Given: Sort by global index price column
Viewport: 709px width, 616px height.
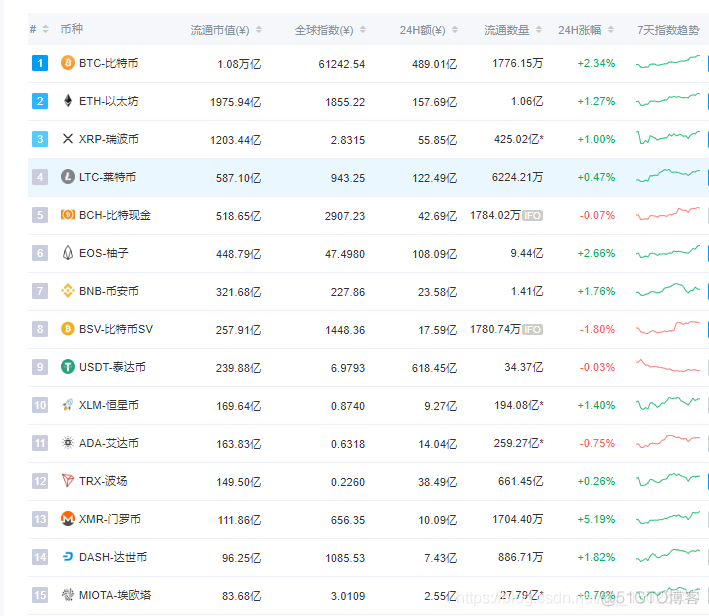Looking at the screenshot, I should point(363,30).
